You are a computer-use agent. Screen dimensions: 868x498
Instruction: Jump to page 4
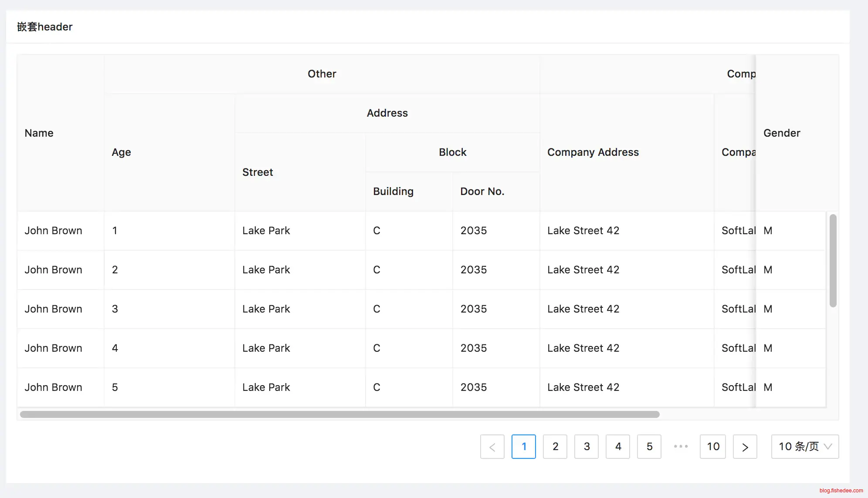617,447
